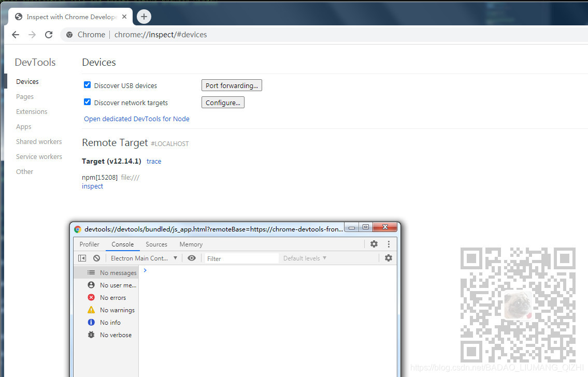This screenshot has height=377, width=588.
Task: Select the No user messages entry
Action: tap(106, 285)
